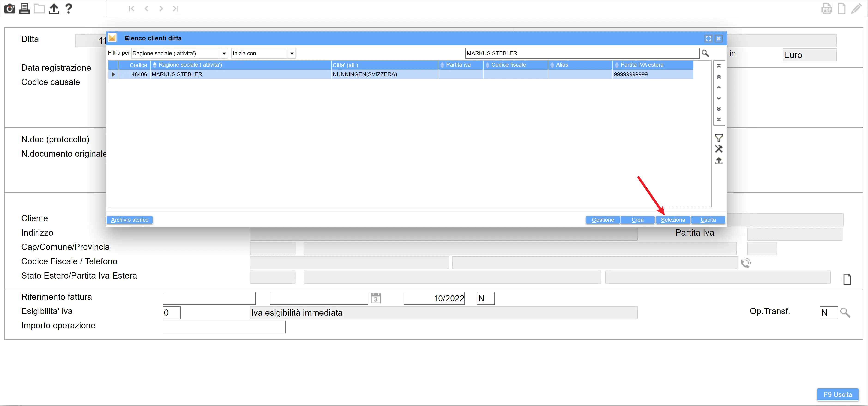The width and height of the screenshot is (868, 406).
Task: Click the printer icon in toolbar
Action: tap(24, 9)
